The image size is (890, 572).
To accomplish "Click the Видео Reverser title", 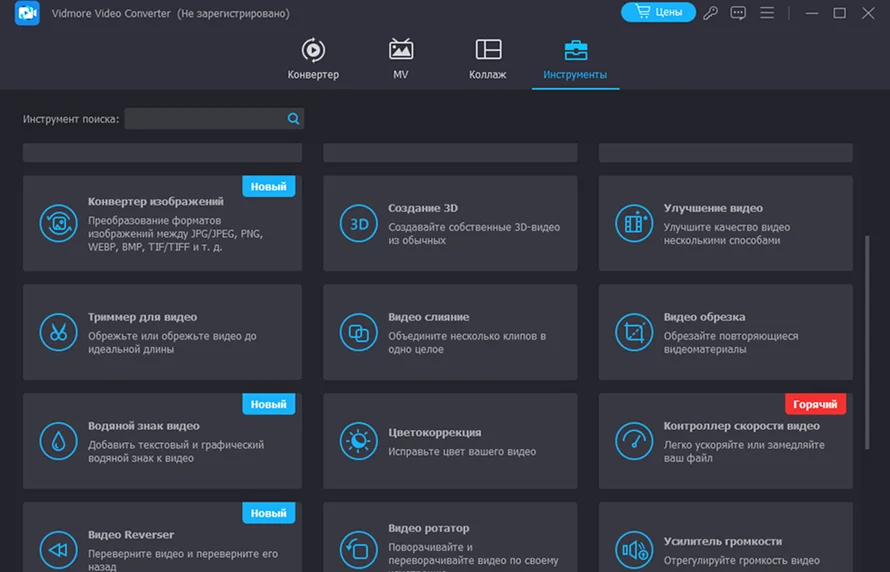I will pos(131,535).
